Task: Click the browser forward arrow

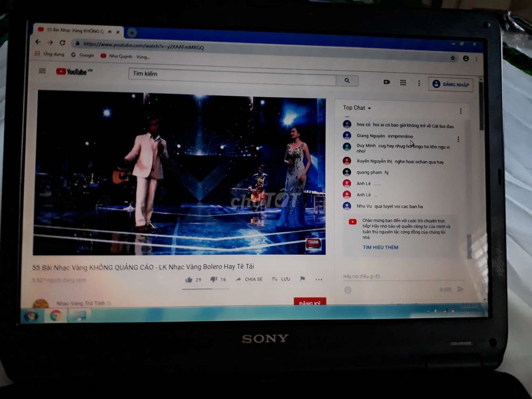Action: [50, 43]
